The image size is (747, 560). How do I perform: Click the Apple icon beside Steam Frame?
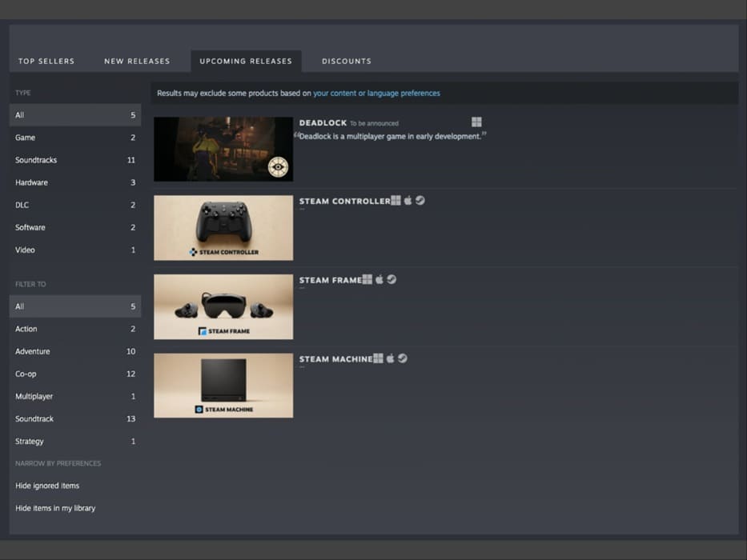tap(380, 280)
